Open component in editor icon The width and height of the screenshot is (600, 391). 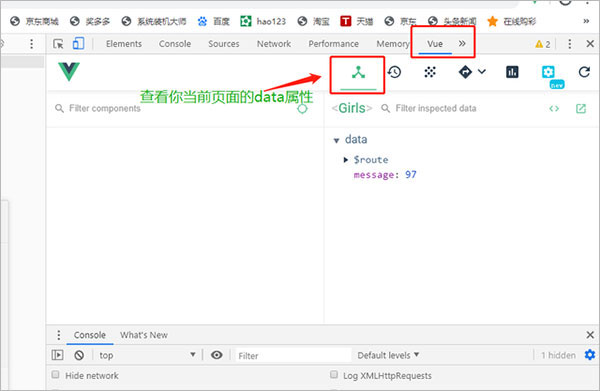(x=581, y=109)
